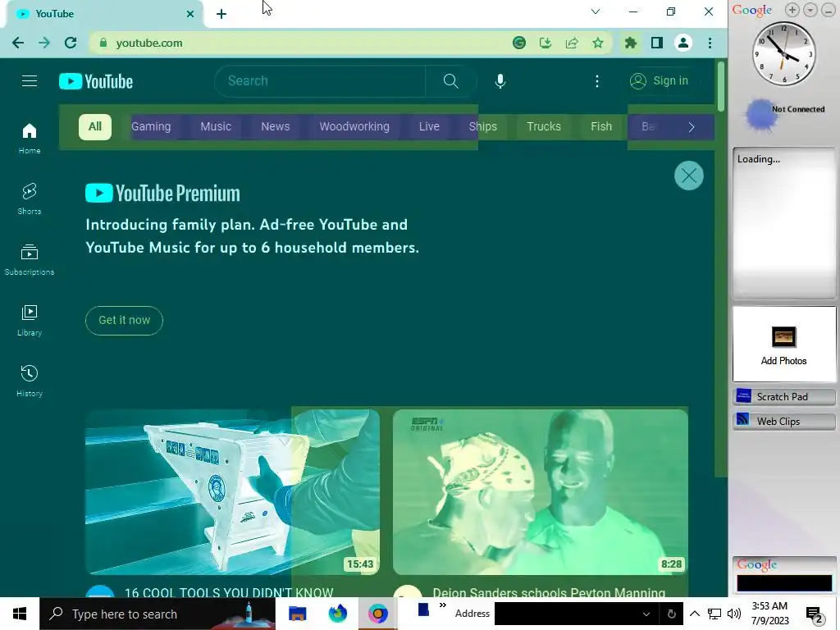
Task: Show more filter chips with right arrow
Action: point(691,127)
